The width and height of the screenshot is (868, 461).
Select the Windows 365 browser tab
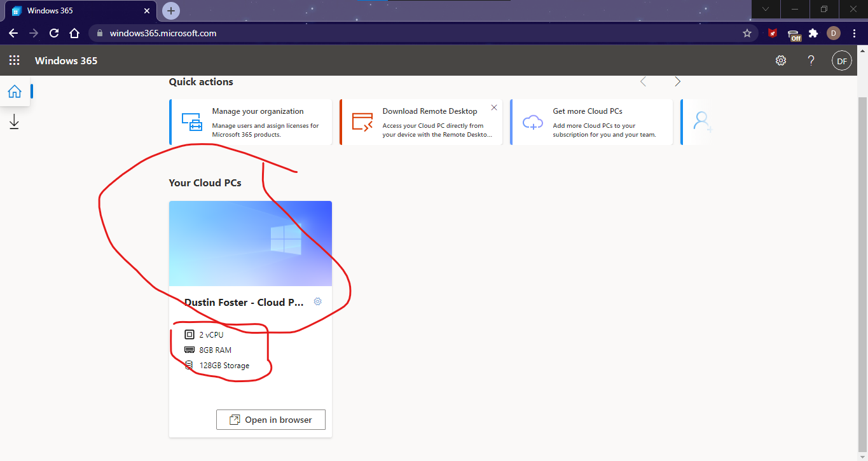[x=80, y=11]
